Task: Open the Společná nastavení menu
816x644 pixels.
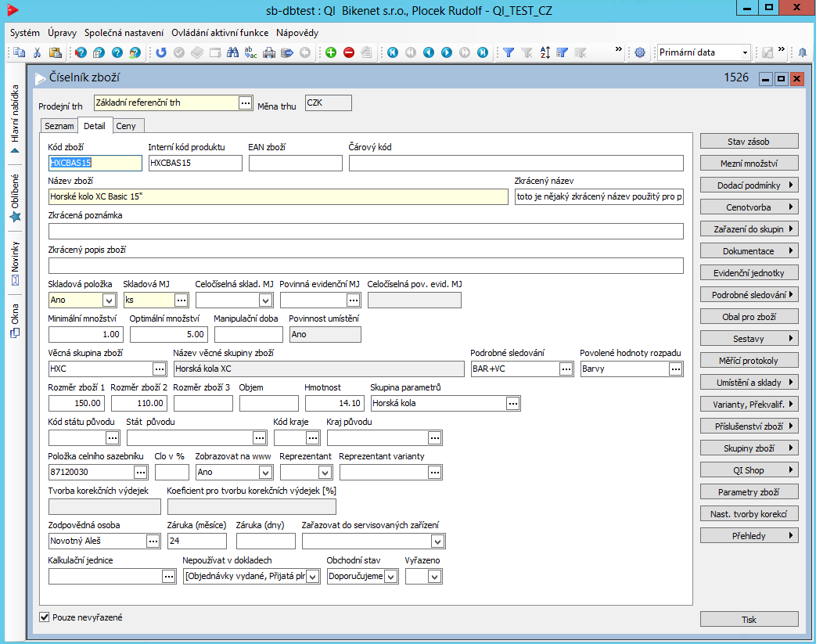Action: (x=124, y=33)
